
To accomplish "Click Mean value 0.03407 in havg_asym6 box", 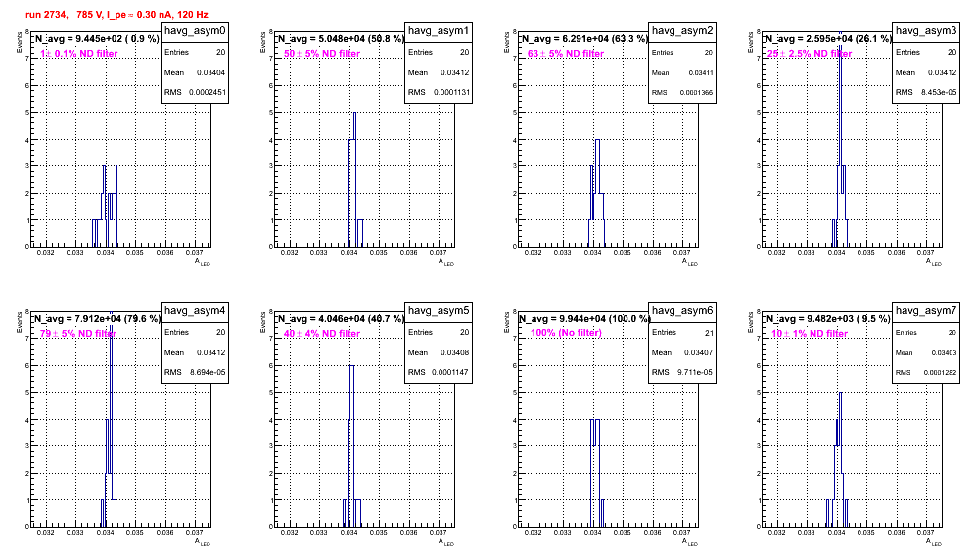I will (698, 352).
